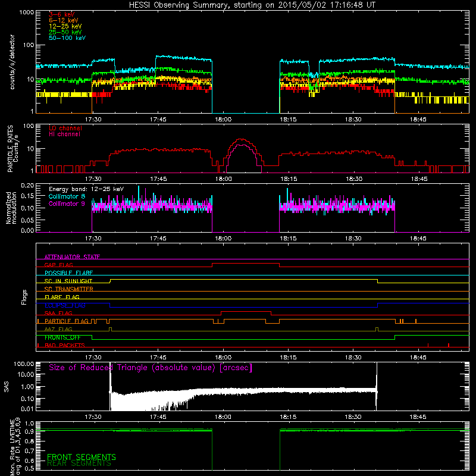Select the AAZ FLAG label
This screenshot has height=476, width=476.
(x=58, y=329)
